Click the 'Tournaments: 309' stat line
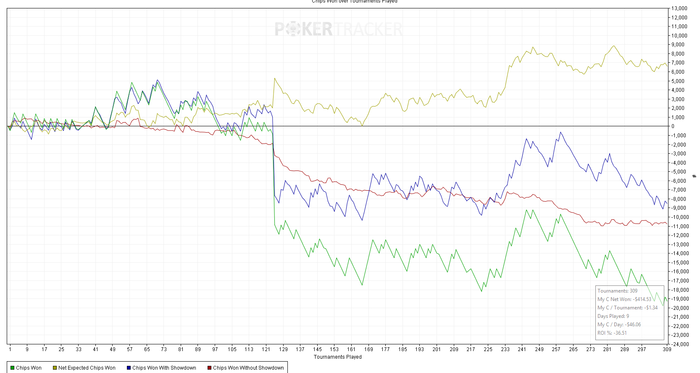The image size is (700, 373). [x=617, y=291]
